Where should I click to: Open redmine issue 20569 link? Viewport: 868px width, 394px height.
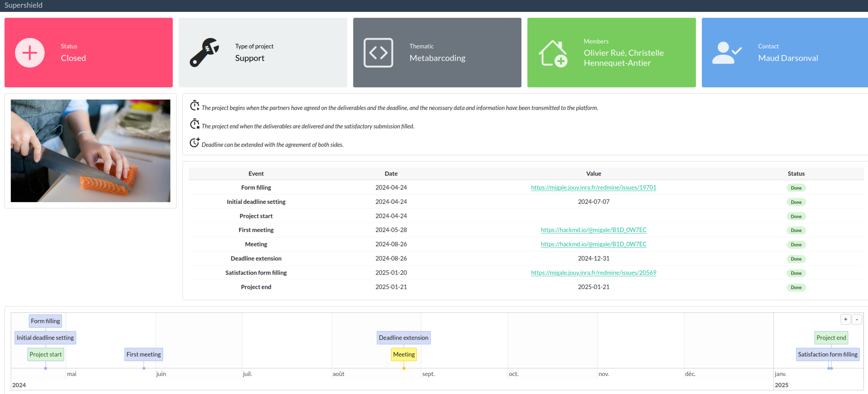coord(593,273)
